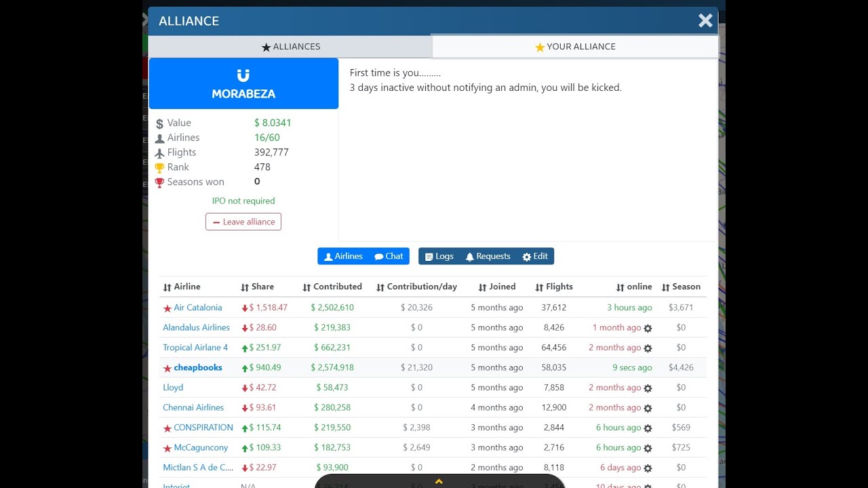
Task: Click the star icon beside Air Catalonia
Action: (167, 308)
